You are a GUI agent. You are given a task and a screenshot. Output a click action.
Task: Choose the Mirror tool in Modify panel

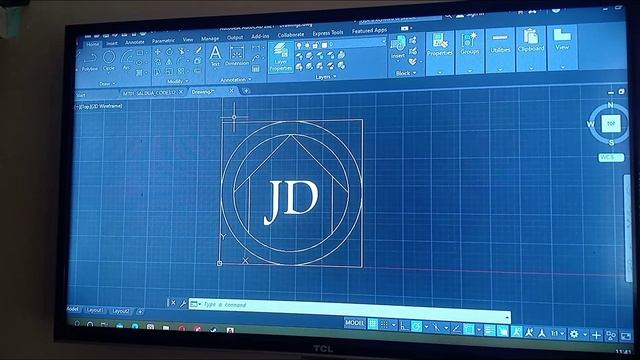(169, 62)
